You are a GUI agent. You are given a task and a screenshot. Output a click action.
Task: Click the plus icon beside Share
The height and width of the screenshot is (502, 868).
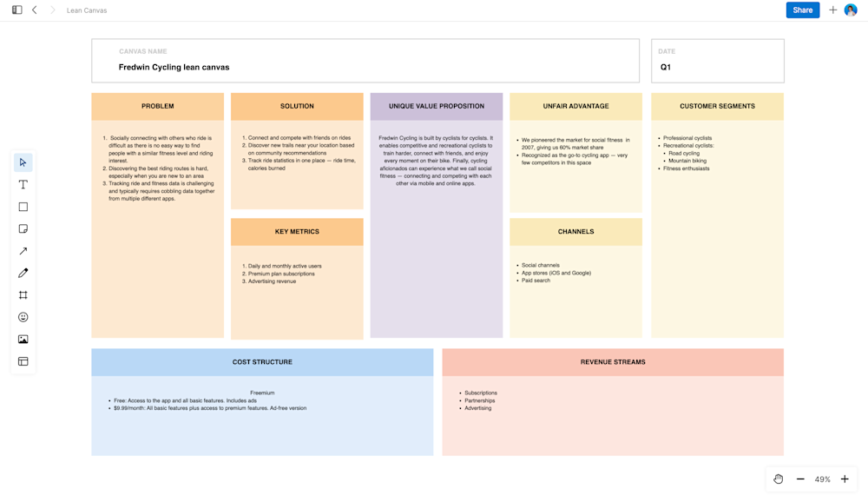click(x=832, y=10)
